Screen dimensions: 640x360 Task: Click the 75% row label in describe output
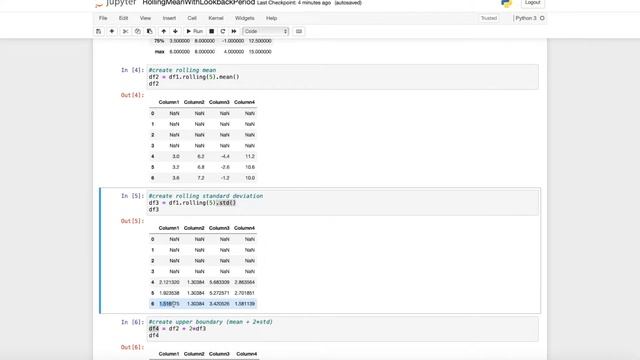[159, 41]
